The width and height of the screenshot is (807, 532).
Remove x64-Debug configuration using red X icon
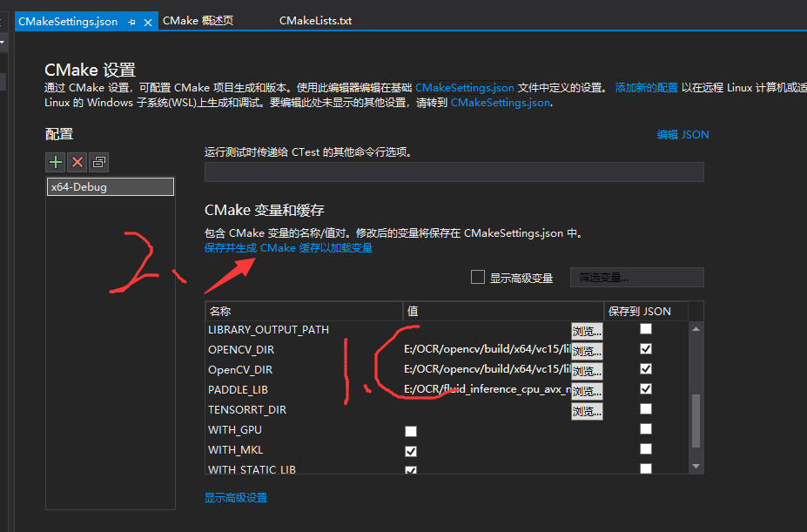click(x=77, y=162)
